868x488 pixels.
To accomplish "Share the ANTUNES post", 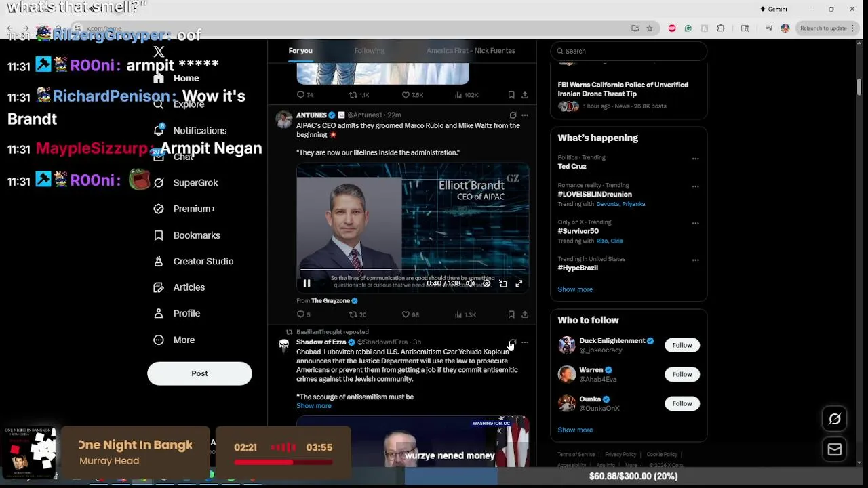I will 525,314.
